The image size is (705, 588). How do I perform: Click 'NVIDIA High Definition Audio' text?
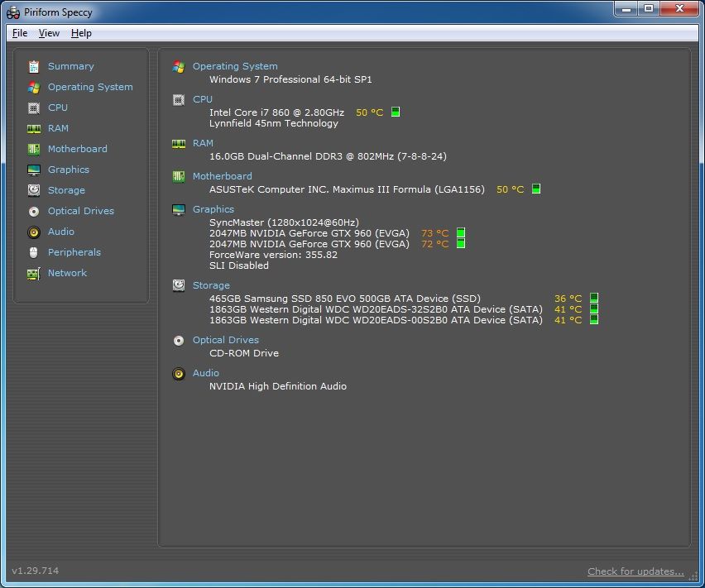pyautogui.click(x=278, y=387)
